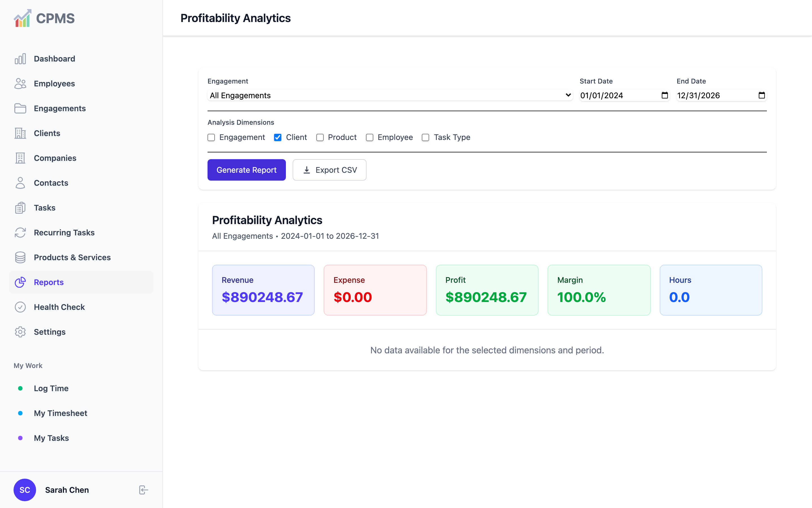Viewport: 812px width, 508px height.
Task: Click the Employees people icon
Action: 20,84
